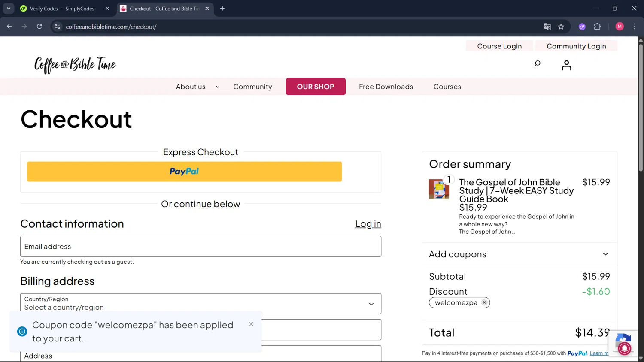This screenshot has height=362, width=644.
Task: Expand the Add coupons section
Action: (519, 254)
